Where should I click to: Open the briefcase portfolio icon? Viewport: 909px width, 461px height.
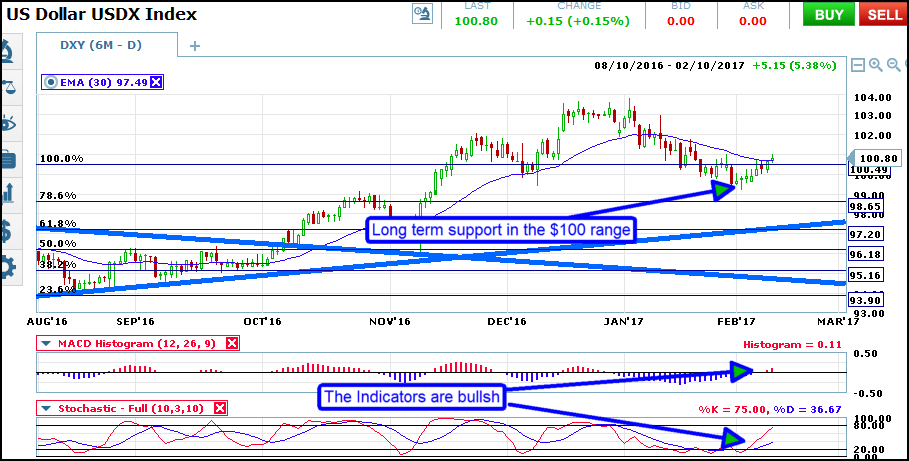click(8, 159)
